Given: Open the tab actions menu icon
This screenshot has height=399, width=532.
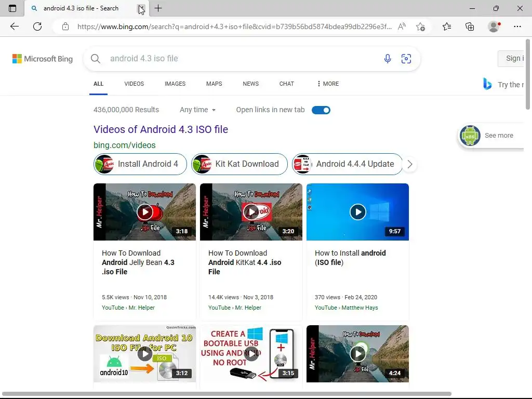Looking at the screenshot, I should (12, 8).
